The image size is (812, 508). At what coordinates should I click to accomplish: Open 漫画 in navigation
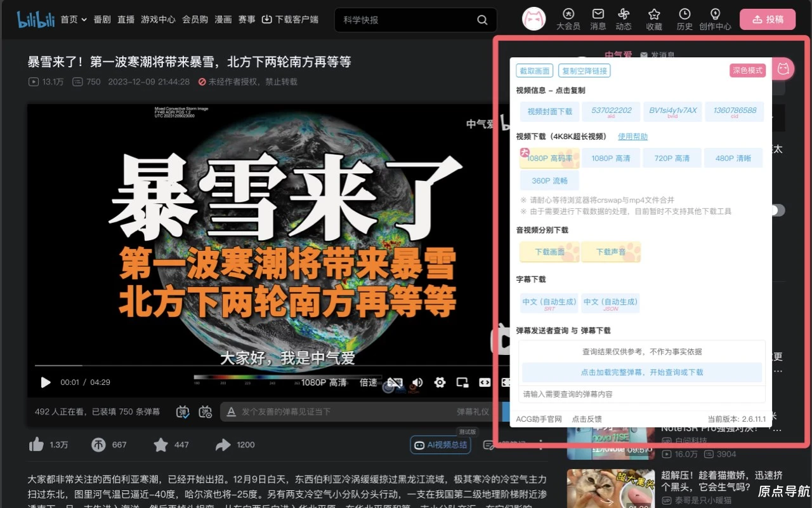tap(223, 20)
